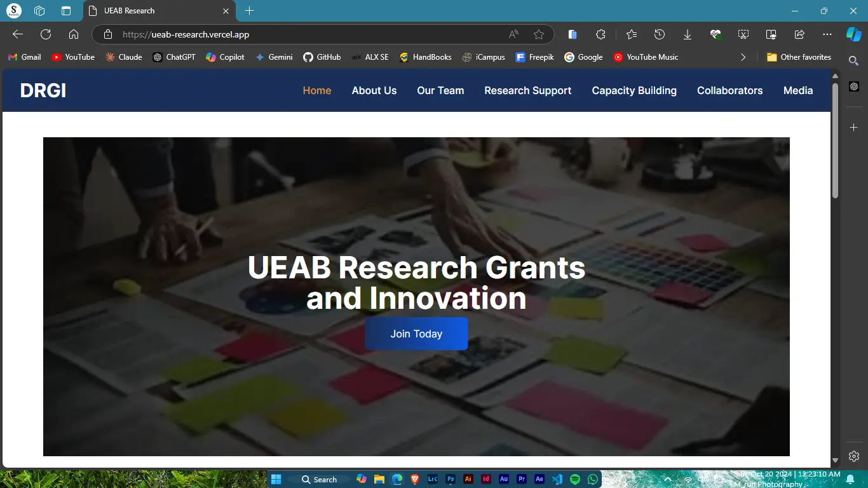Reload the page with refresh icon
This screenshot has width=868, height=488.
tap(46, 34)
